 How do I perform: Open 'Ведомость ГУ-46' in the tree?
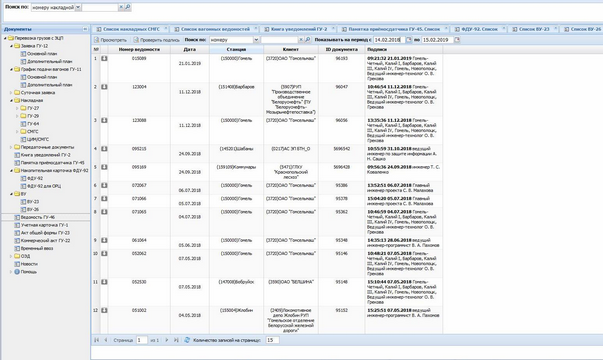37,217
